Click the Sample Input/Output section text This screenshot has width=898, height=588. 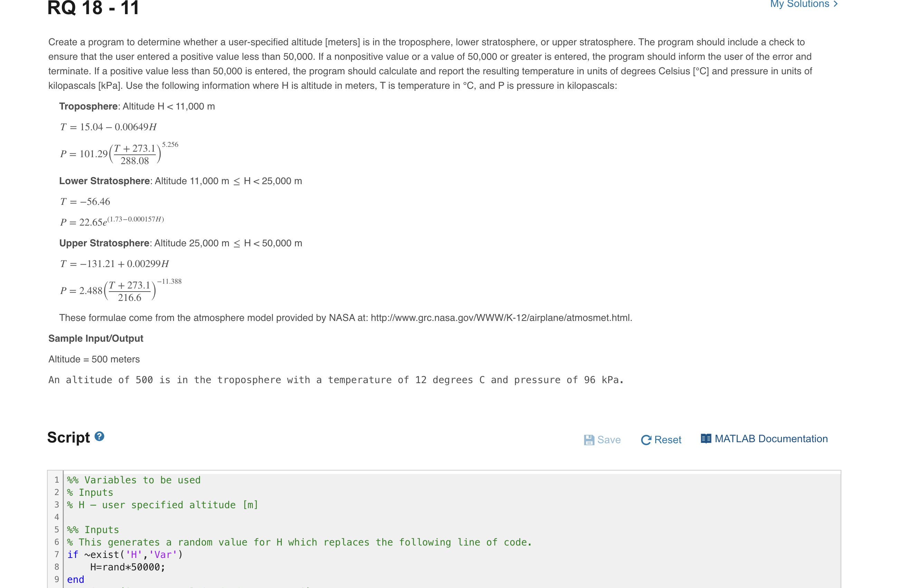click(95, 338)
